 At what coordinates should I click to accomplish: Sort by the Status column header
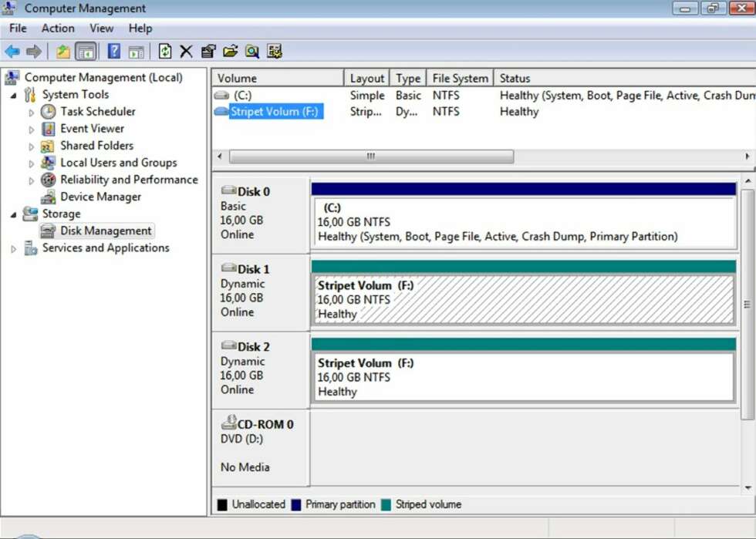click(625, 78)
